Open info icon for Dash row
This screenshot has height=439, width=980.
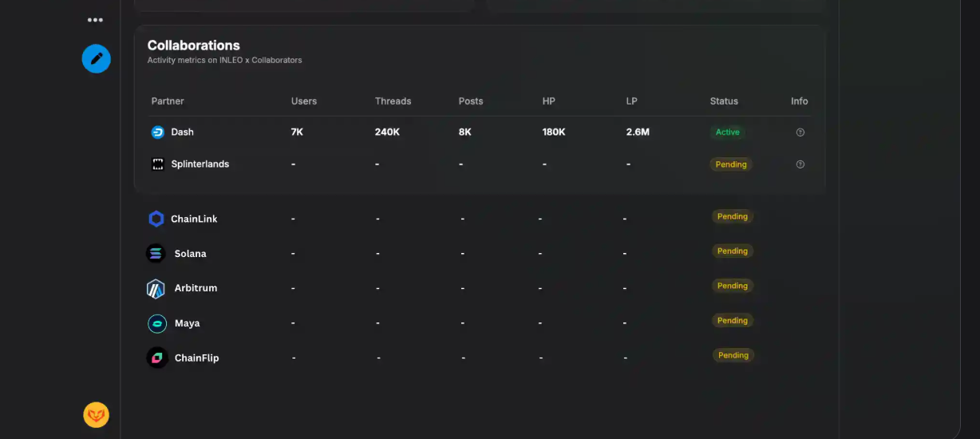click(800, 132)
